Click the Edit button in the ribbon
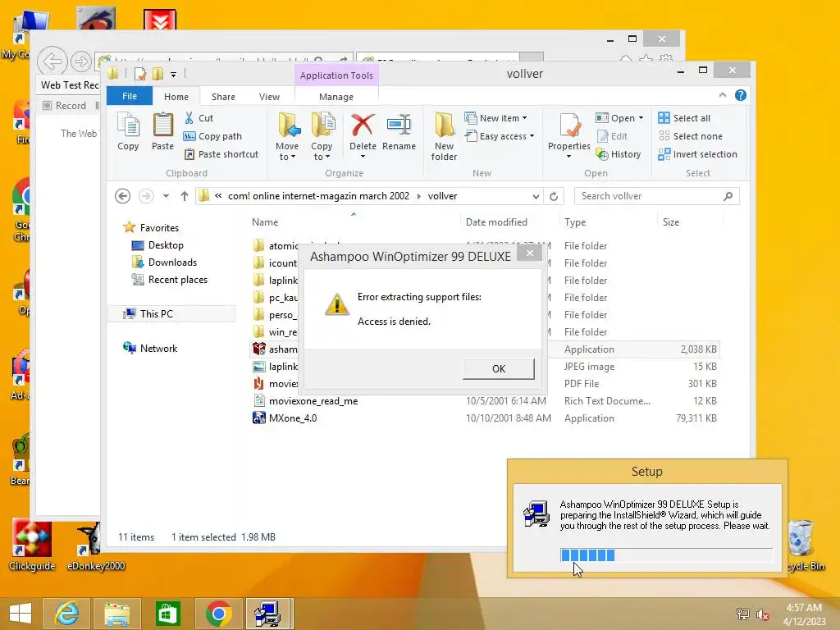 click(x=612, y=136)
